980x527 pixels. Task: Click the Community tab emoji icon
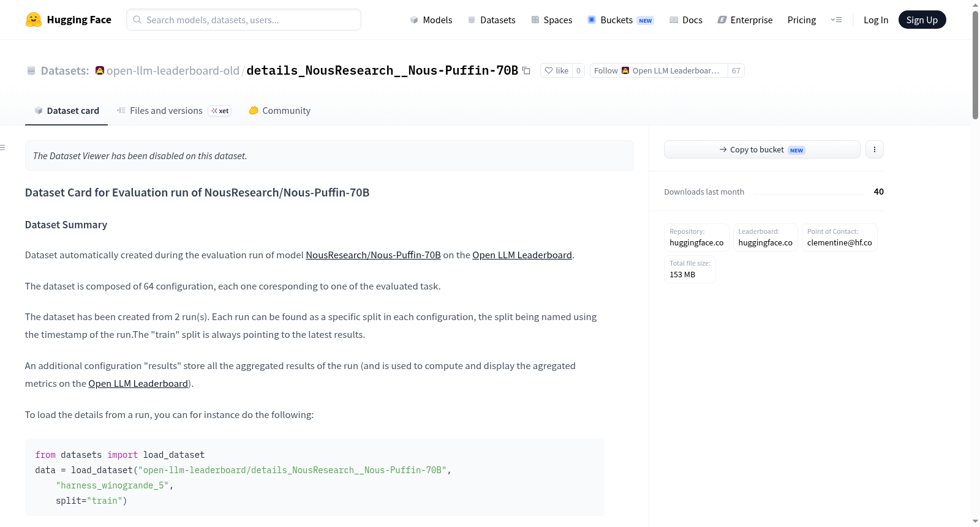(x=254, y=110)
